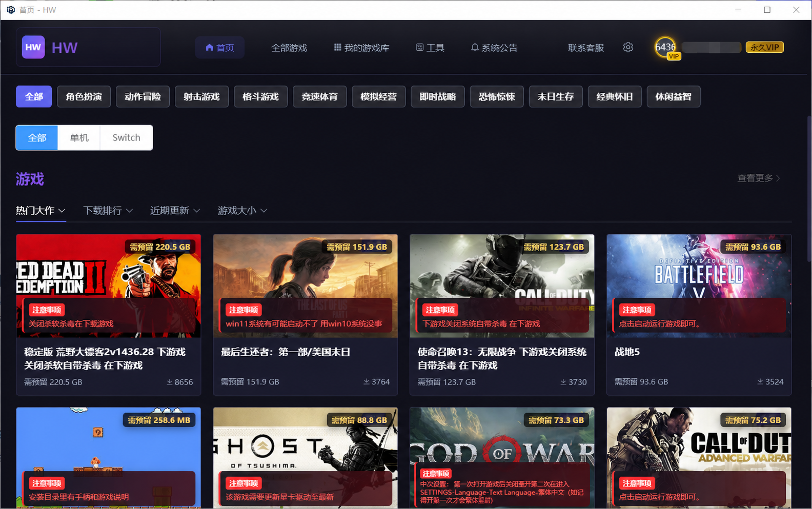Open God of War cover image
The image size is (812, 509).
(502, 458)
